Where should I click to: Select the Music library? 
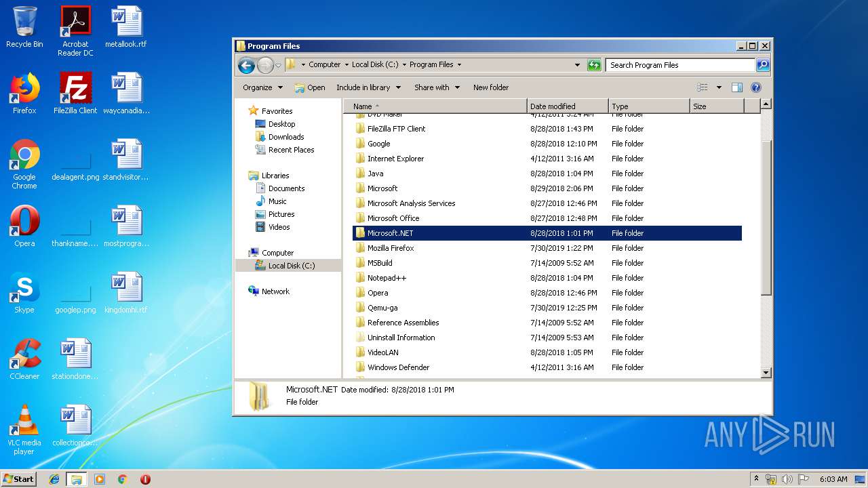[271, 201]
